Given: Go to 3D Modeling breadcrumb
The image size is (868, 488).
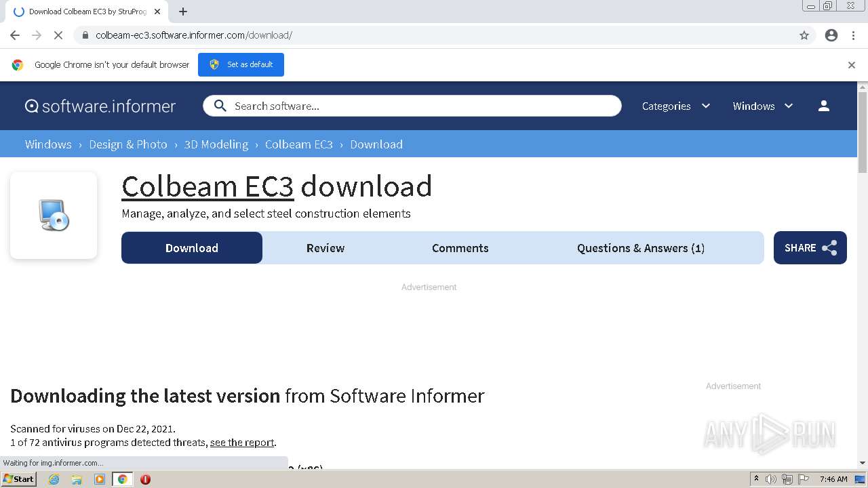Looking at the screenshot, I should [x=216, y=144].
